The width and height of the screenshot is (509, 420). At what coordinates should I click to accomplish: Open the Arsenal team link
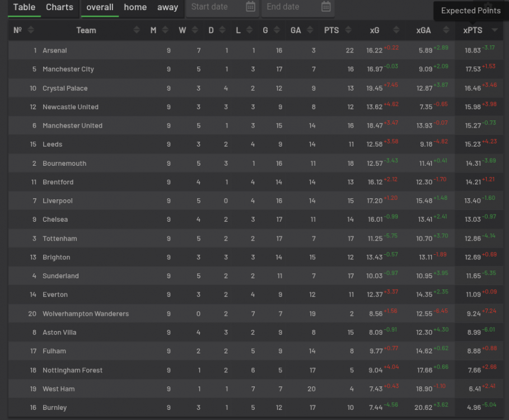click(55, 50)
